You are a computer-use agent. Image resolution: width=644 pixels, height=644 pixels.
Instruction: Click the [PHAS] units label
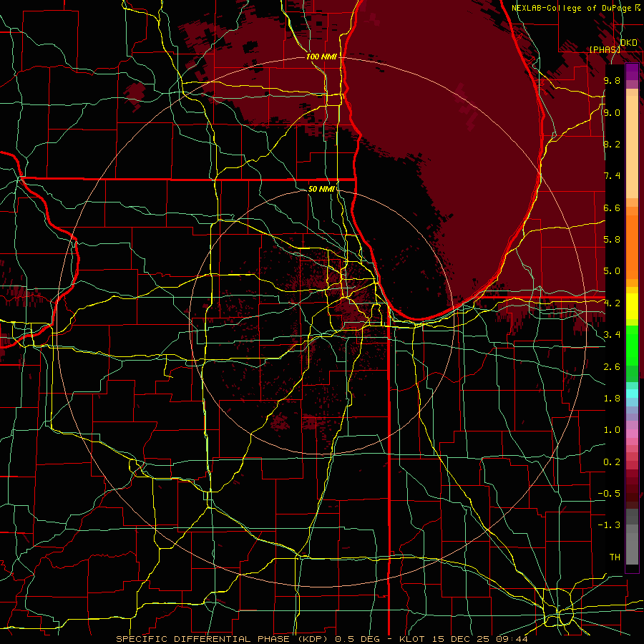tap(605, 49)
